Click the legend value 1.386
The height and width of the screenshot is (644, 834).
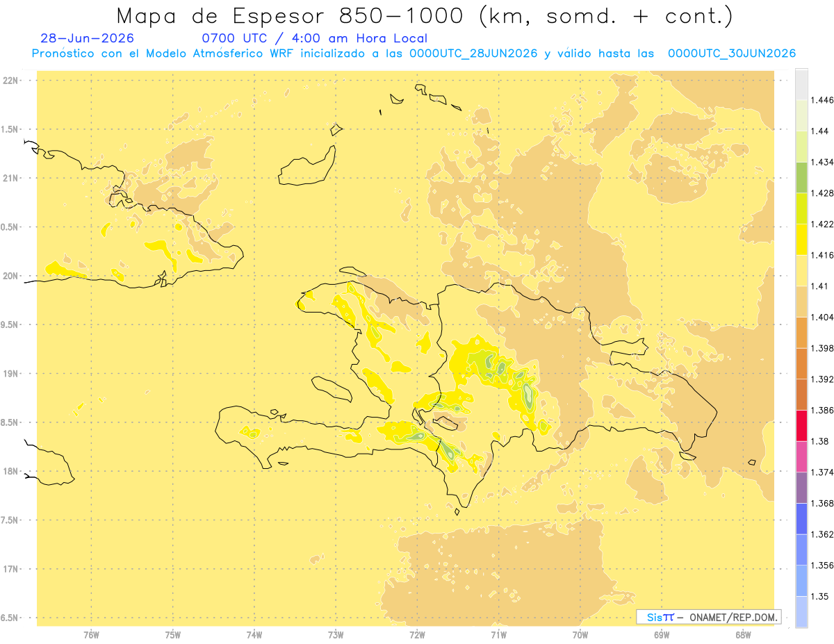click(x=821, y=410)
